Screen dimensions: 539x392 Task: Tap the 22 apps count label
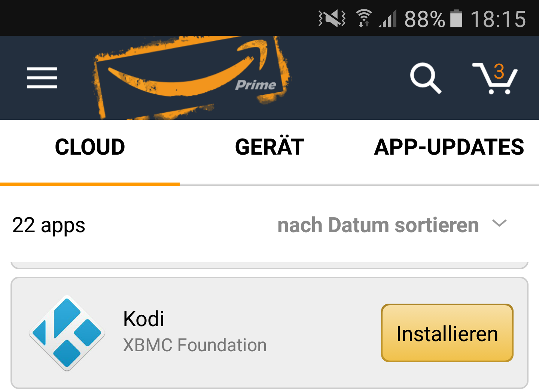point(49,225)
